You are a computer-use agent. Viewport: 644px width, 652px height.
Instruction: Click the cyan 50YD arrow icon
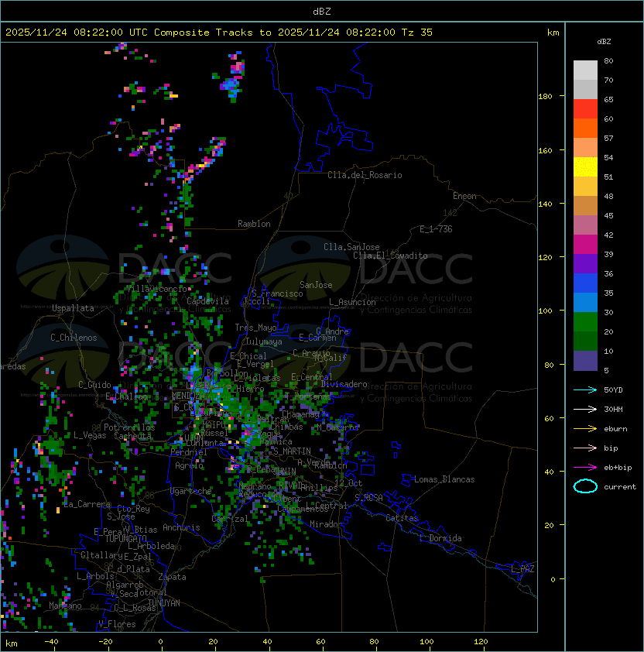point(585,389)
